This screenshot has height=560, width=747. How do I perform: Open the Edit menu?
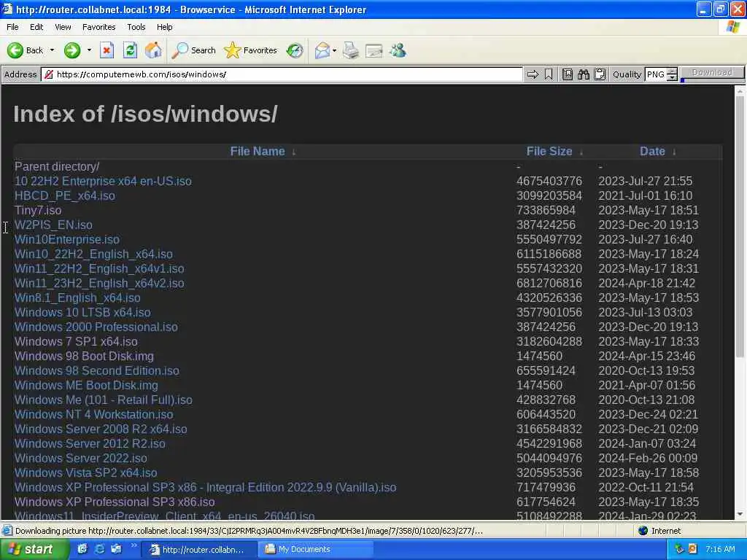coord(36,27)
